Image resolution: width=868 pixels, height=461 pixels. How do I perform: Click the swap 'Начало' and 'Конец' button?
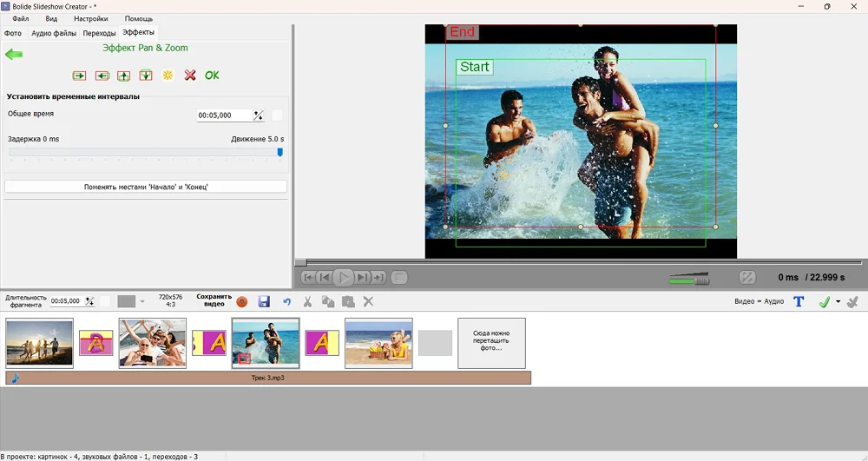pos(146,187)
